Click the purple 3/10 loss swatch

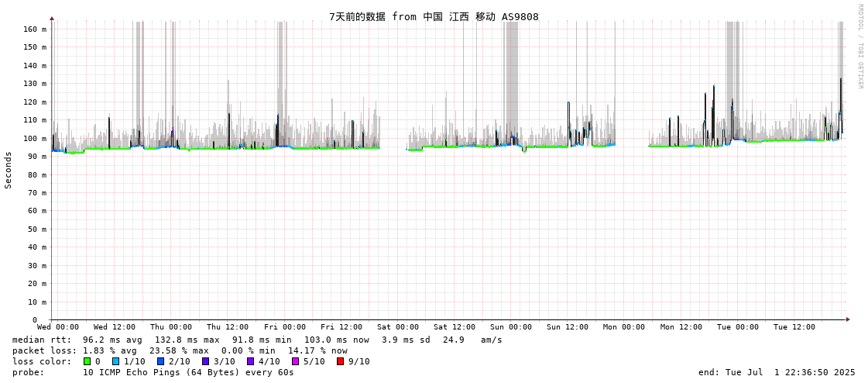point(206,361)
